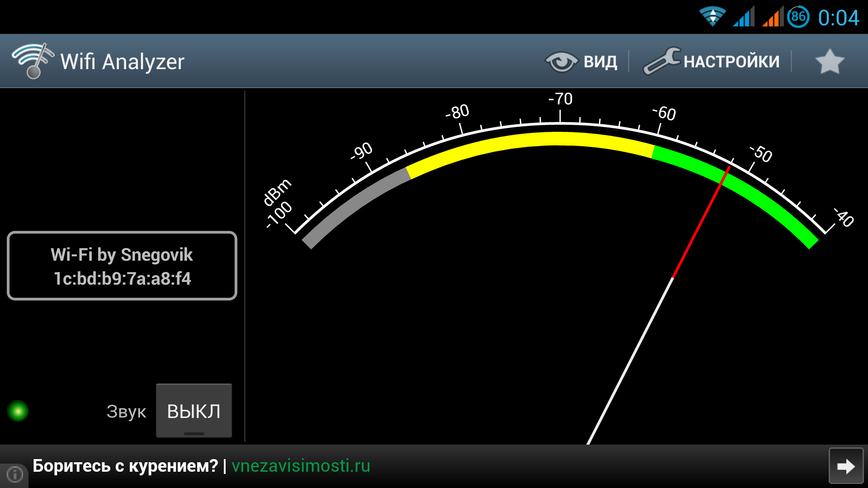868x488 pixels.
Task: Tap the Wifi Analyzer app logo icon
Action: pos(32,61)
